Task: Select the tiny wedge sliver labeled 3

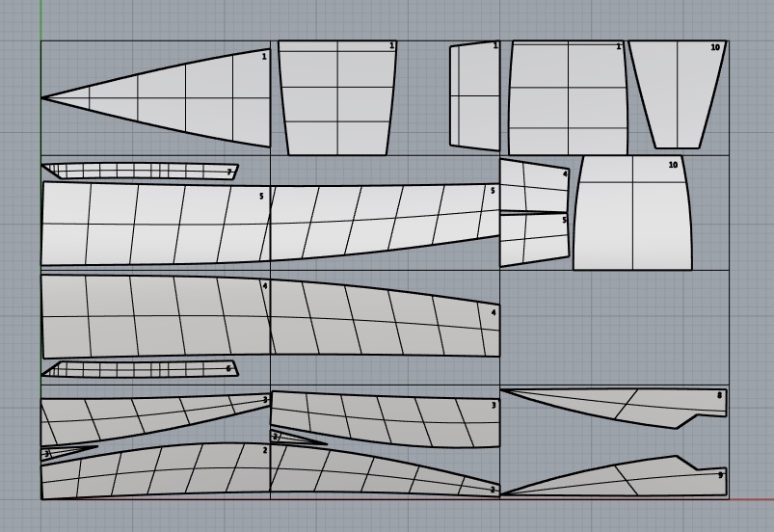Action: tap(63, 451)
